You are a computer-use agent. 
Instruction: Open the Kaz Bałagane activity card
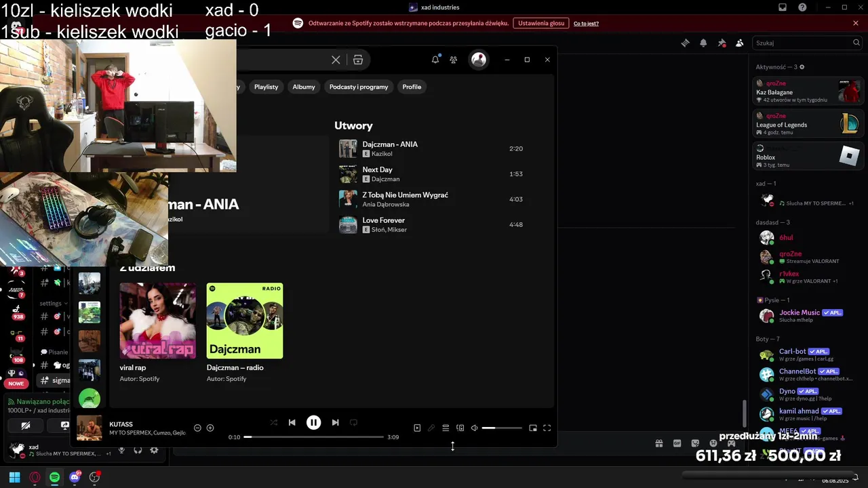[808, 91]
